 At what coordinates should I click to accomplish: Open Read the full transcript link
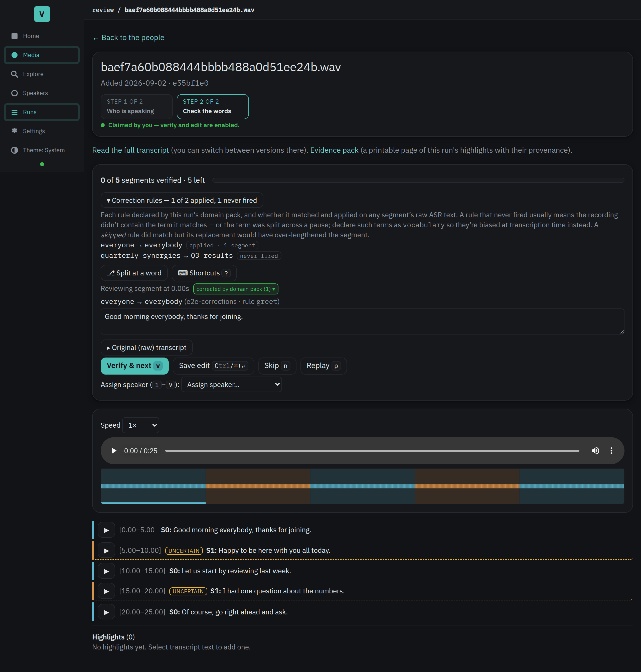pyautogui.click(x=130, y=150)
